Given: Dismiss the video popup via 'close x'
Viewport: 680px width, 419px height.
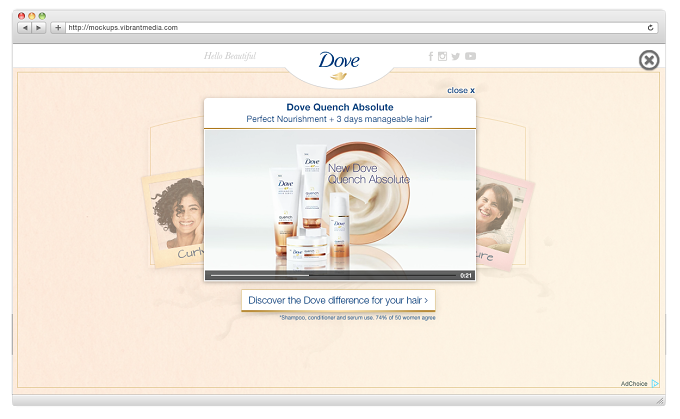Looking at the screenshot, I should (x=461, y=90).
